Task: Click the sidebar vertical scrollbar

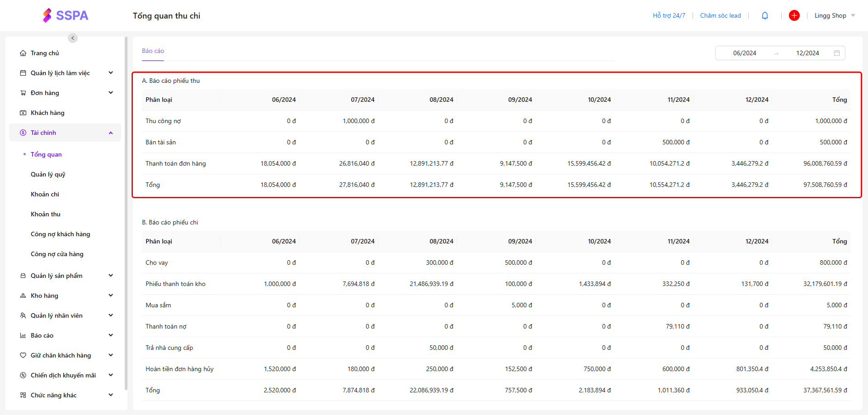Action: pos(126,213)
